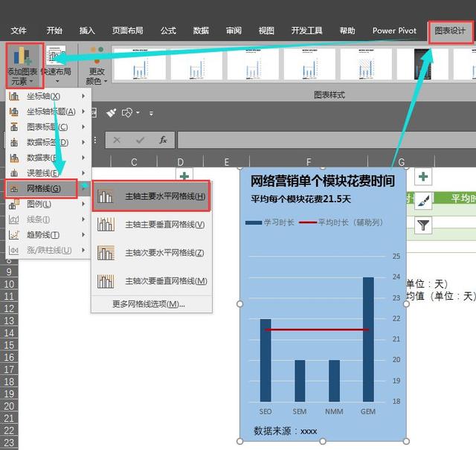Viewport: 476px width, 450px height.
Task: Click the chart title 网络营销单个模块花费时间
Action: [x=322, y=181]
